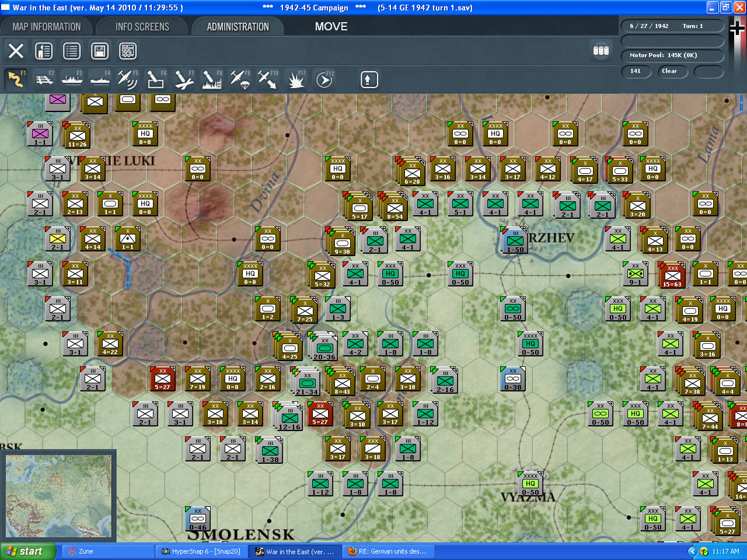Select the 2=13 unit counter
Screen dimensions: 747x560
click(x=75, y=204)
